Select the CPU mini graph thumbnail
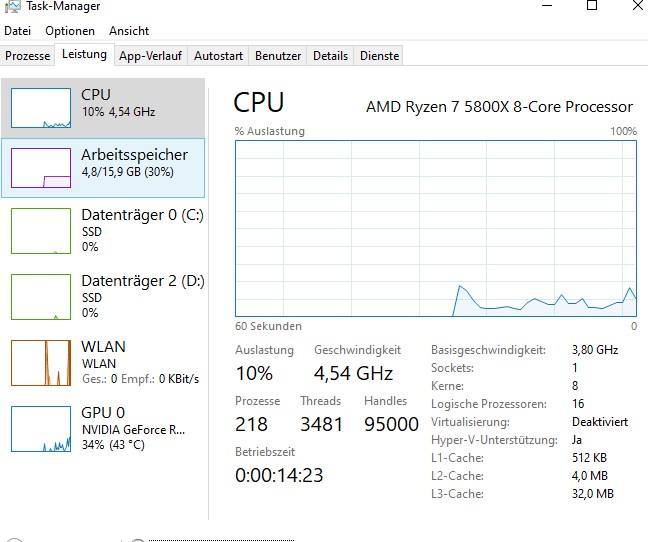Image resolution: width=648 pixels, height=542 pixels. pyautogui.click(x=41, y=108)
